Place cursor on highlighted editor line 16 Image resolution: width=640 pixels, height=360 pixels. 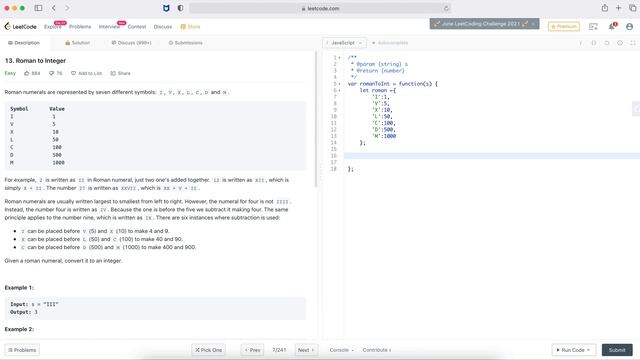pyautogui.click(x=492, y=156)
